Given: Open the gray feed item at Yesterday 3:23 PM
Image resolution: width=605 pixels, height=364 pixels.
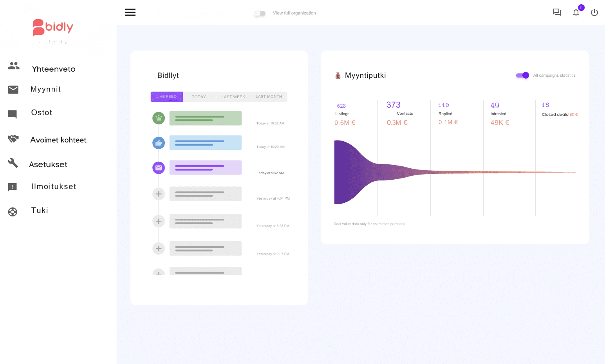Looking at the screenshot, I should (x=206, y=221).
